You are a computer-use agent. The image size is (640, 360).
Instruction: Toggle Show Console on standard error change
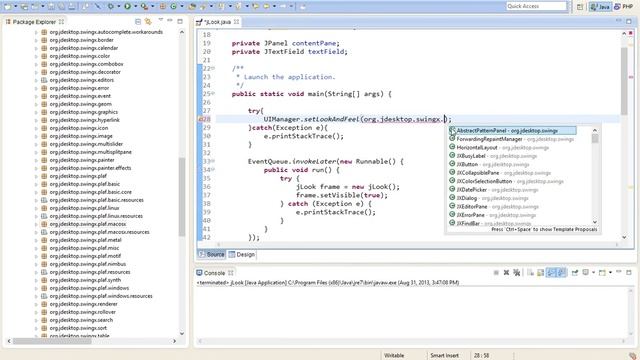562,272
